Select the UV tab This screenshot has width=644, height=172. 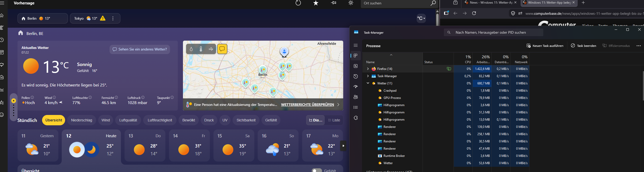(225, 120)
